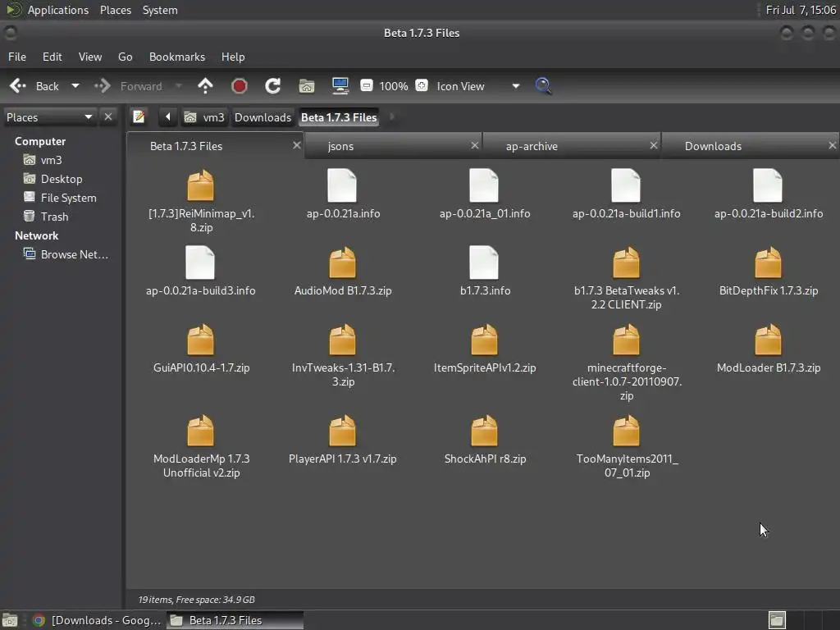Select the PlayerAPI 1.7.3 v1.7.zip archive icon

342,431
